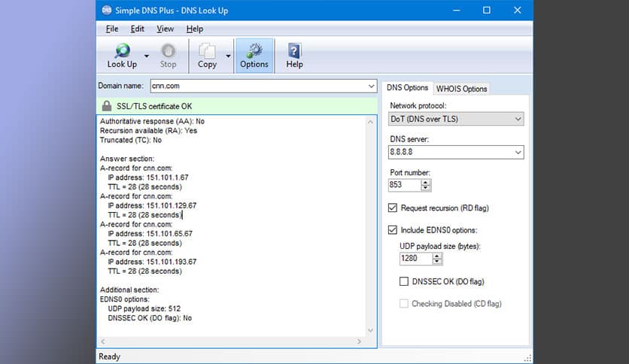Image resolution: width=629 pixels, height=364 pixels.
Task: Click the 'Answer section:' heading
Action: pyautogui.click(x=127, y=159)
